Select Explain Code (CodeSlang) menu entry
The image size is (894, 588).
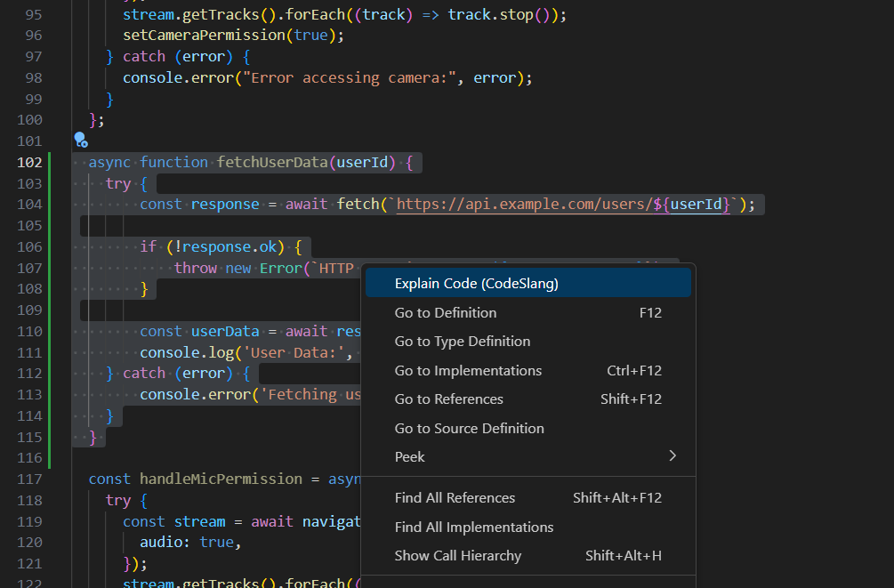pyautogui.click(x=528, y=284)
